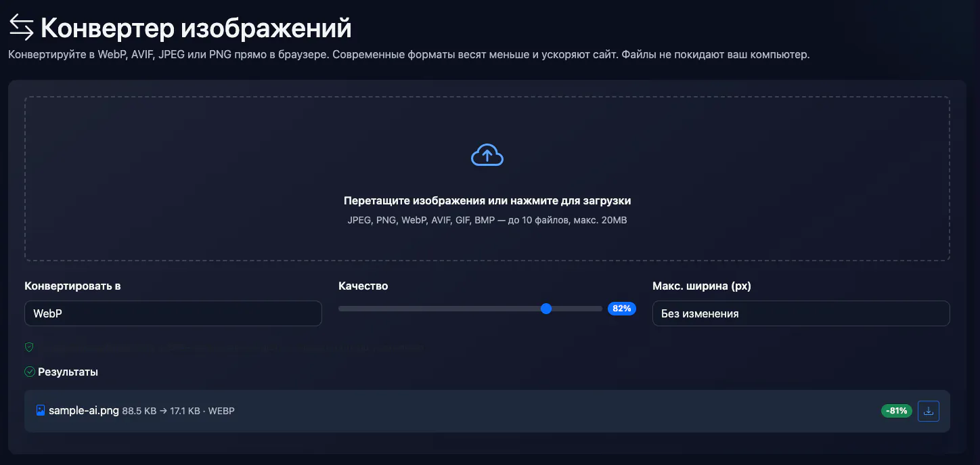980x465 pixels.
Task: Click the 82% quality value badge
Action: [622, 309]
